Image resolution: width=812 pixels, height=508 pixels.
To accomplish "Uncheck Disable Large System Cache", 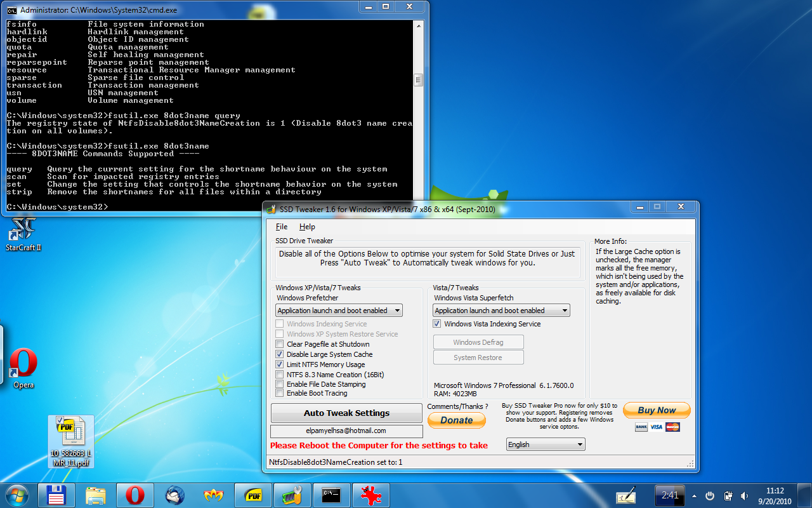I will click(x=278, y=354).
